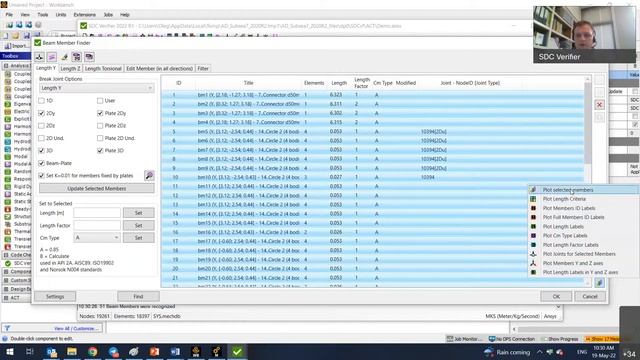
Task: Select Plot Members ID Labels menu item
Action: [x=569, y=208]
